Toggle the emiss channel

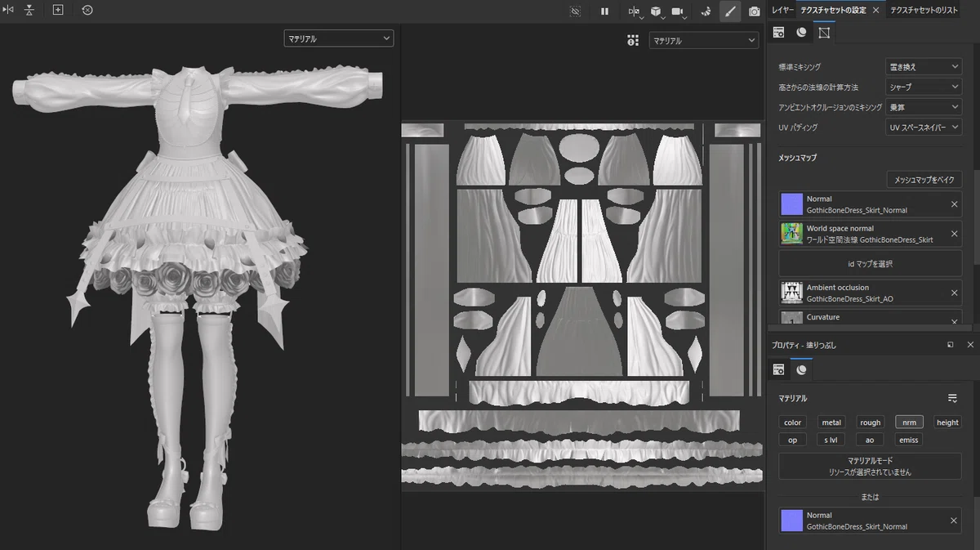[909, 440]
